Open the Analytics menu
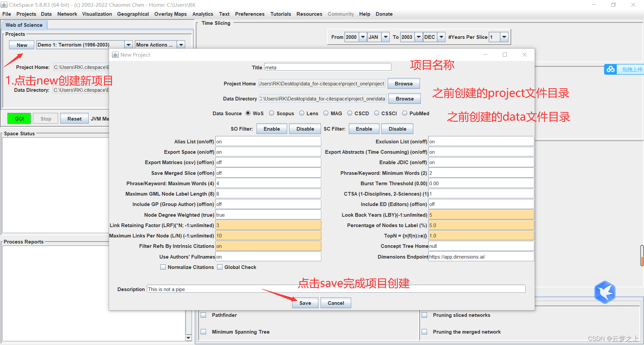Image resolution: width=644 pixels, height=345 pixels. [x=203, y=14]
